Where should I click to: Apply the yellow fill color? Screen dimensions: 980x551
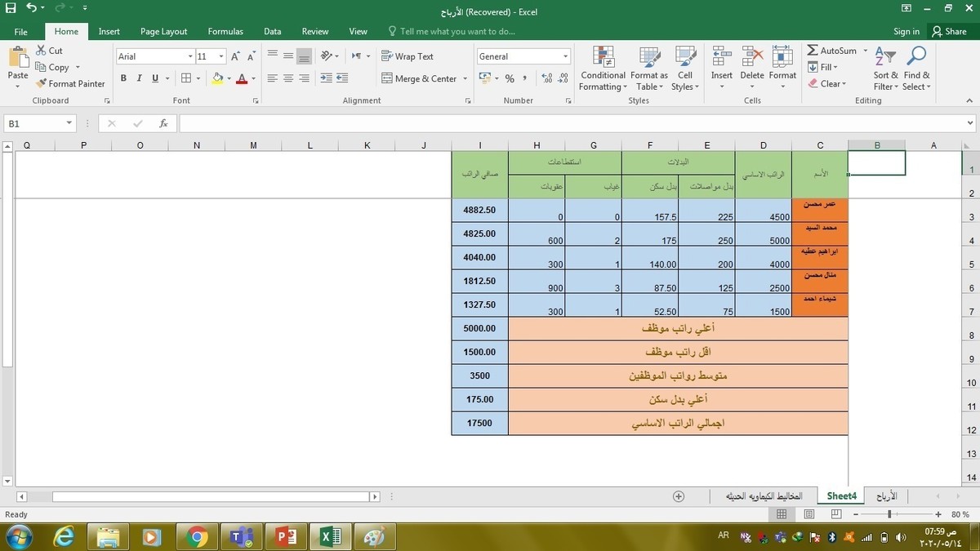(x=217, y=78)
